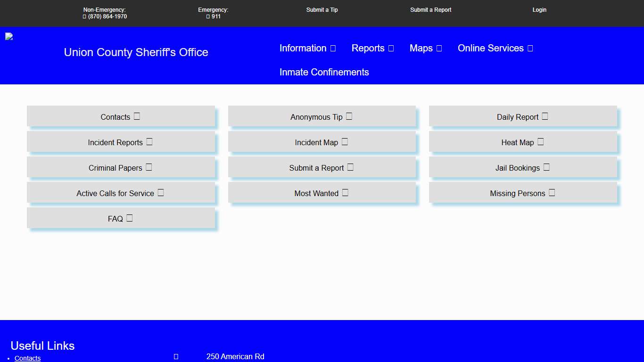Click the Most Wanted tile icon
Screen dimensions: 644x362
pos(345,192)
